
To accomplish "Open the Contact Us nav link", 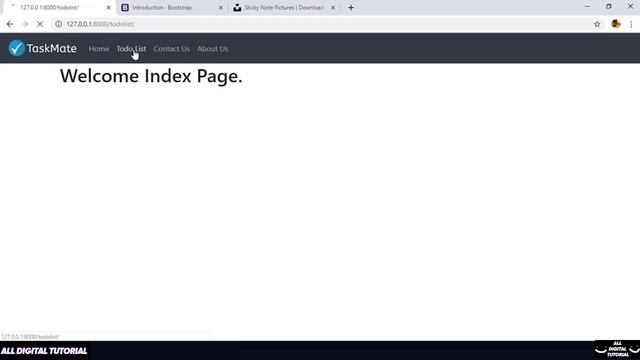I will coord(171,49).
